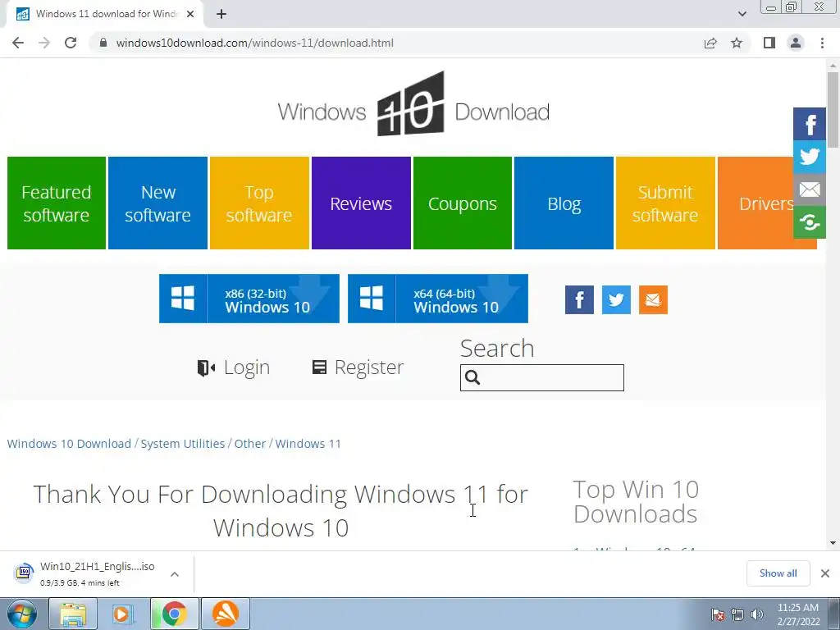
Task: Click the address bar URL
Action: [254, 43]
